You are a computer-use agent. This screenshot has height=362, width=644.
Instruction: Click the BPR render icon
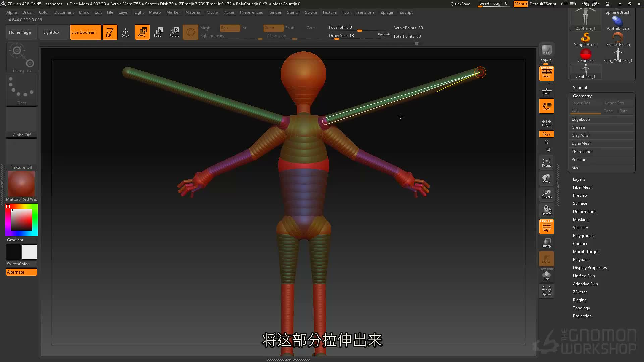546,50
